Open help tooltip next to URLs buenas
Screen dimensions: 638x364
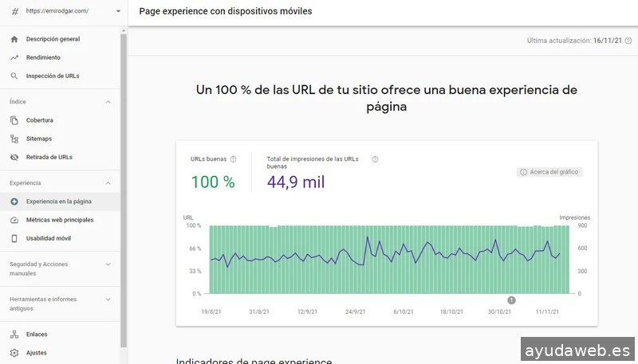[x=233, y=159]
